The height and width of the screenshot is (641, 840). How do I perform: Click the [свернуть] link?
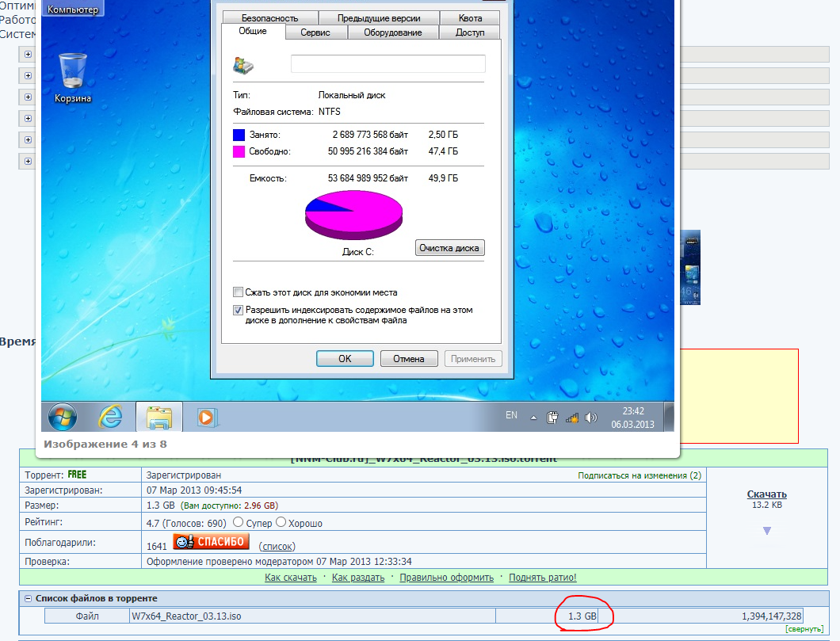tap(804, 628)
